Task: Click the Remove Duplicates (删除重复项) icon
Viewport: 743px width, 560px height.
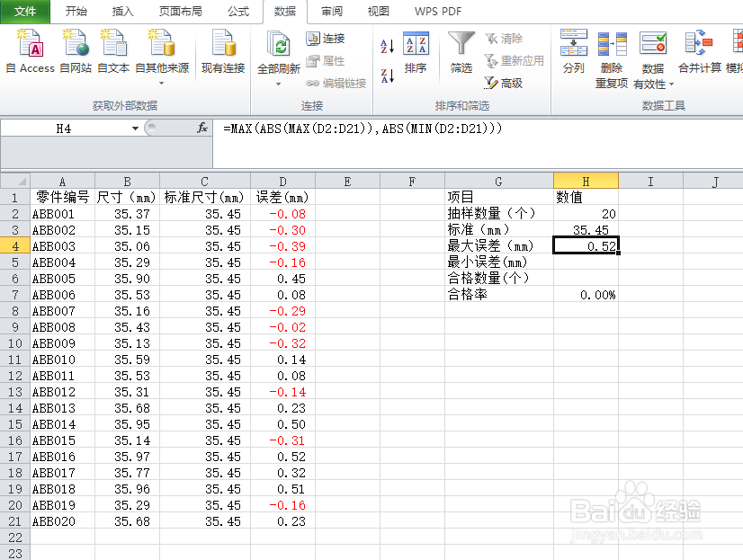Action: tap(612, 59)
